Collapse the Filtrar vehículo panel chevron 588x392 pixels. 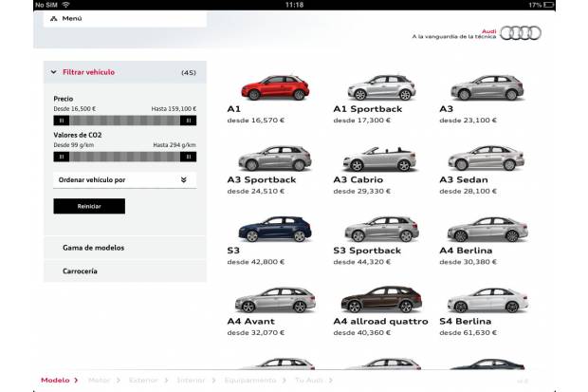point(54,72)
